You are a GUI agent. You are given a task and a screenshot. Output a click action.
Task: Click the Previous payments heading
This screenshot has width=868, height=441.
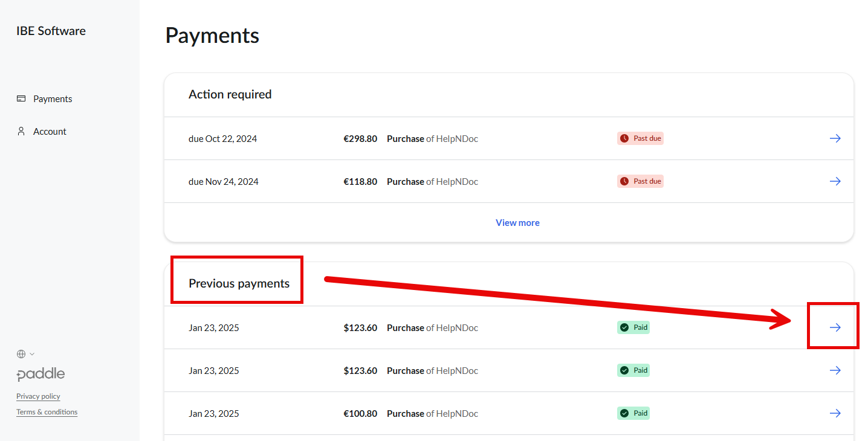pyautogui.click(x=239, y=283)
